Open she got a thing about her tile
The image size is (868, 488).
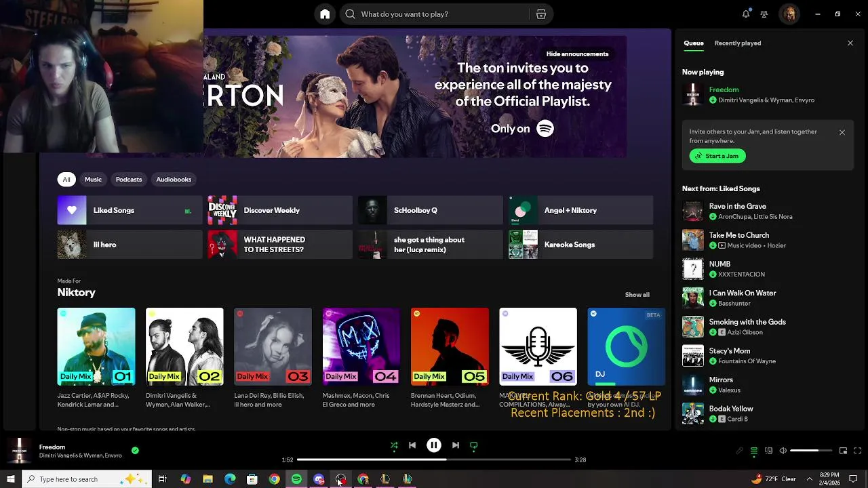coord(431,245)
